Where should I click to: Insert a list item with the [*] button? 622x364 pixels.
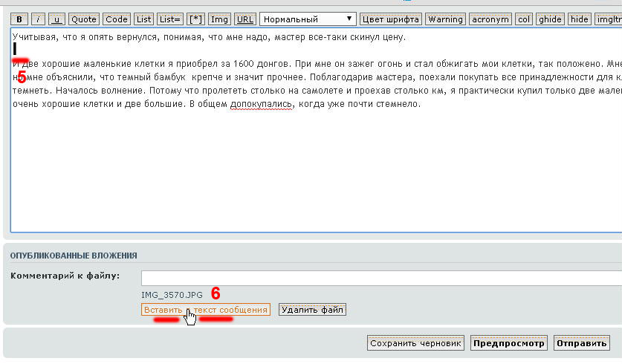195,19
